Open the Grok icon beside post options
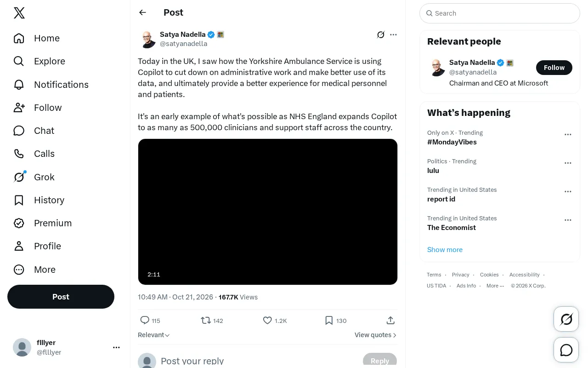This screenshot has height=368, width=588. tap(381, 34)
